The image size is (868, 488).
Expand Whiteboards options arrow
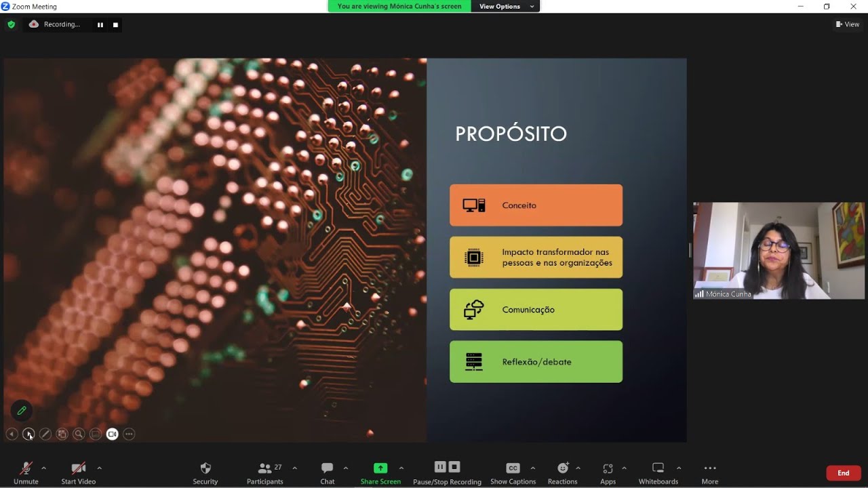pos(679,468)
